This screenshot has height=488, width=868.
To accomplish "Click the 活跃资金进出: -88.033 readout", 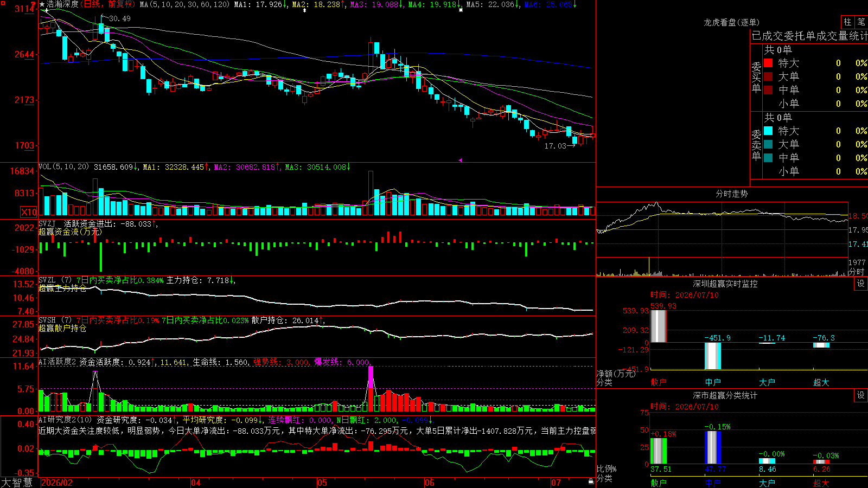I will pyautogui.click(x=108, y=223).
